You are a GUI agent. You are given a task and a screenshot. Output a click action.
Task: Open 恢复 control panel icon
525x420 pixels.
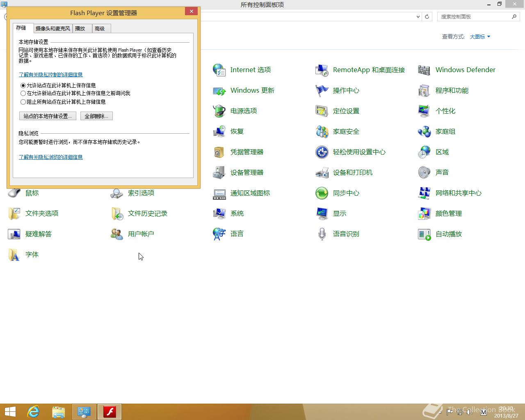[219, 131]
